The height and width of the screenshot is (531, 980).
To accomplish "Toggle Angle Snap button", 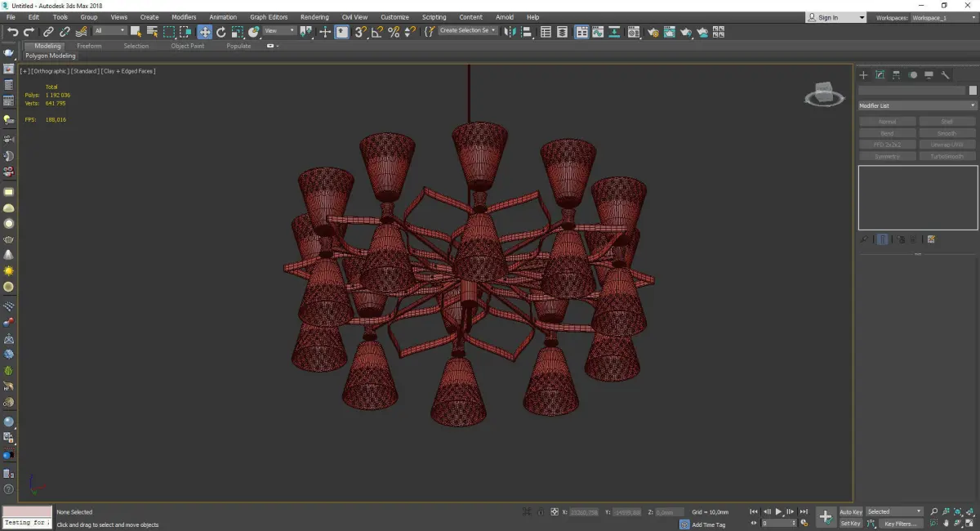I will 376,32.
